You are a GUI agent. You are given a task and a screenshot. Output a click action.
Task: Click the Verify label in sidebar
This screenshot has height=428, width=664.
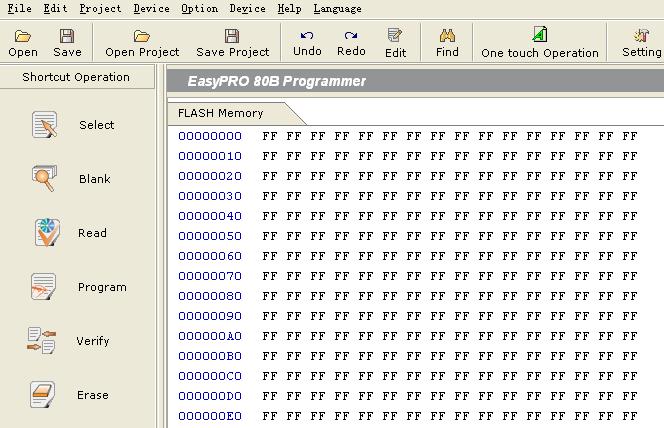point(93,341)
